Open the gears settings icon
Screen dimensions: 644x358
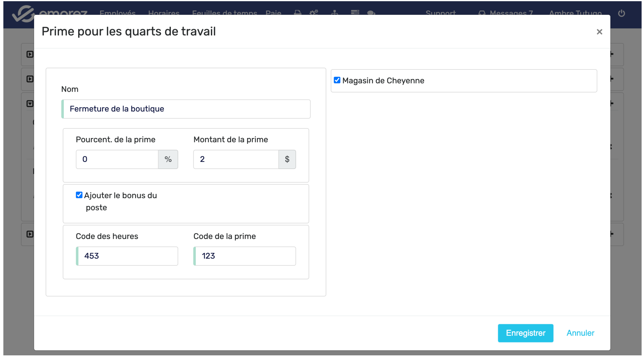[314, 12]
